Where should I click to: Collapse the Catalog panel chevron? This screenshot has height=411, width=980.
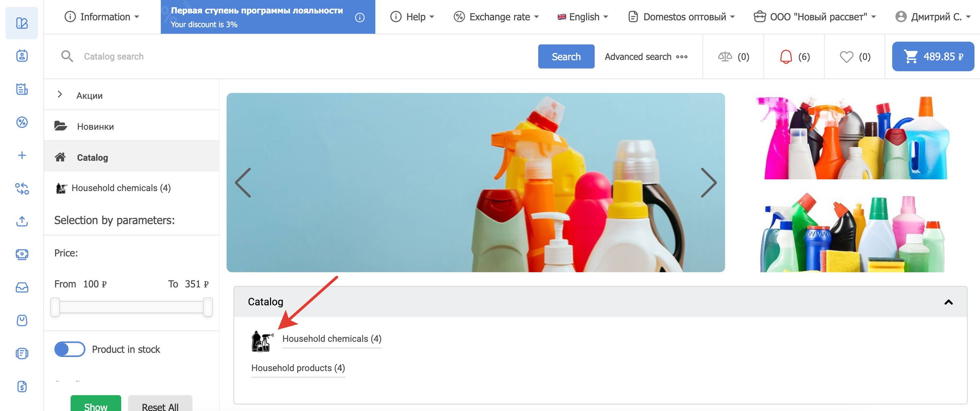pos(948,302)
